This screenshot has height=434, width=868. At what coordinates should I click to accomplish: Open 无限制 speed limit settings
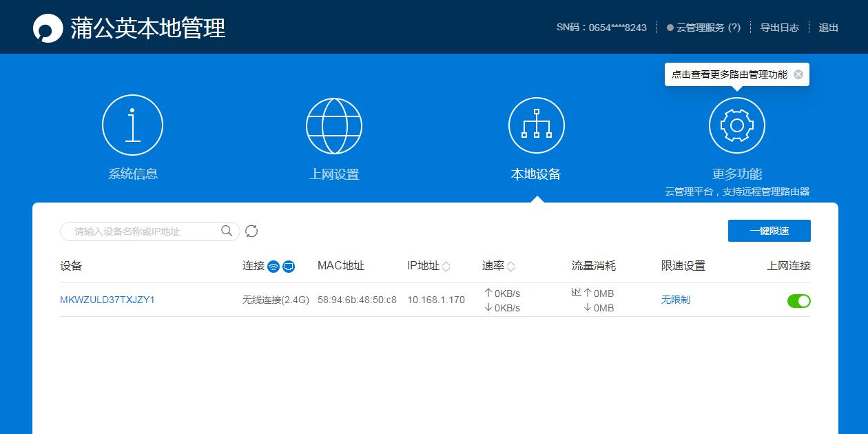click(676, 300)
